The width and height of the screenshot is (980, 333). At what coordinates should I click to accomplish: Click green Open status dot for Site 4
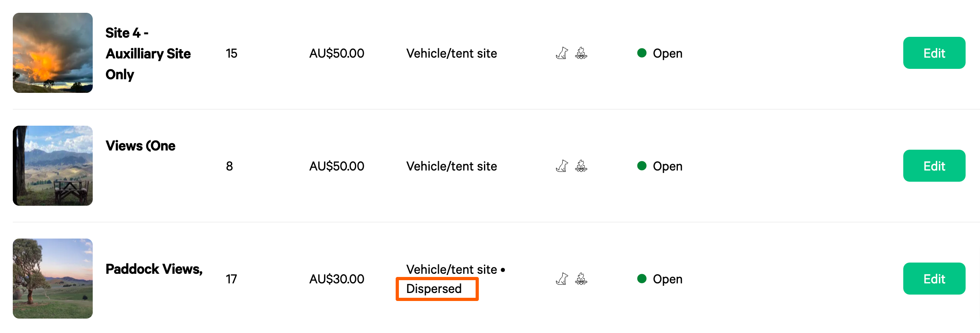point(642,53)
